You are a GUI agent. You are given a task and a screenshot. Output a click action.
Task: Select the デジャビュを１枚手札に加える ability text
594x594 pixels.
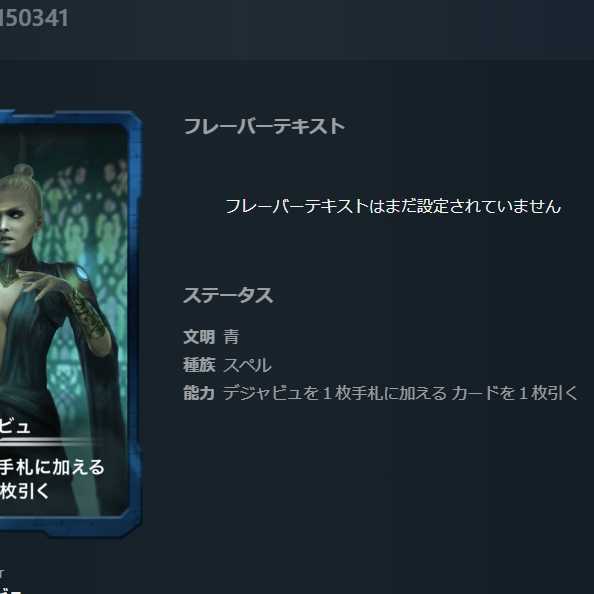(x=335, y=393)
